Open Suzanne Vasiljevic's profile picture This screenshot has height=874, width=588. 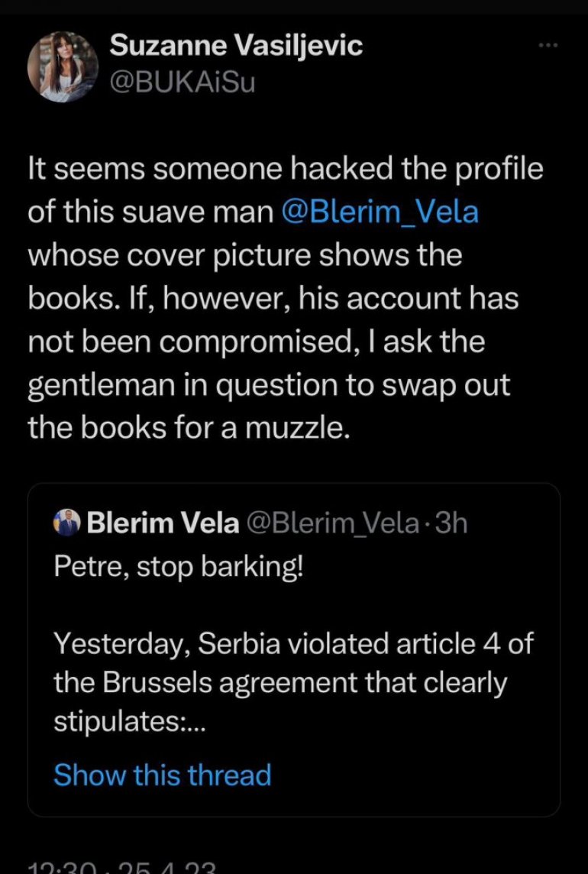point(63,66)
